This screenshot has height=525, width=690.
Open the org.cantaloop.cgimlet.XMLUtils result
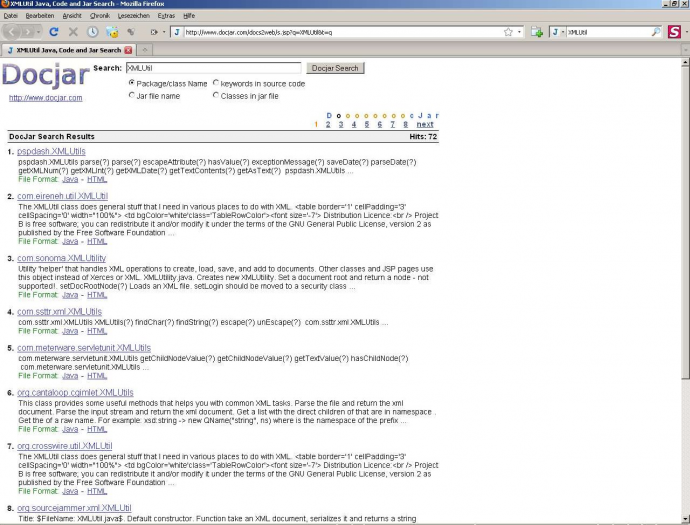75,393
